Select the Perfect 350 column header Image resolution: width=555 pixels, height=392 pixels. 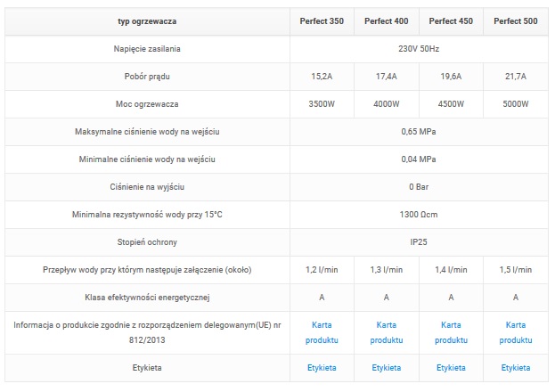coord(322,20)
